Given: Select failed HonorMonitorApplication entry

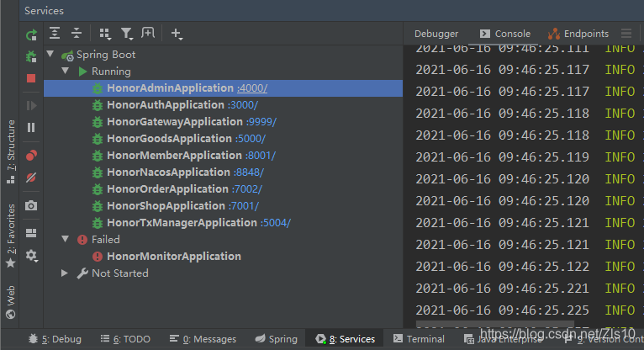Looking at the screenshot, I should tap(174, 257).
